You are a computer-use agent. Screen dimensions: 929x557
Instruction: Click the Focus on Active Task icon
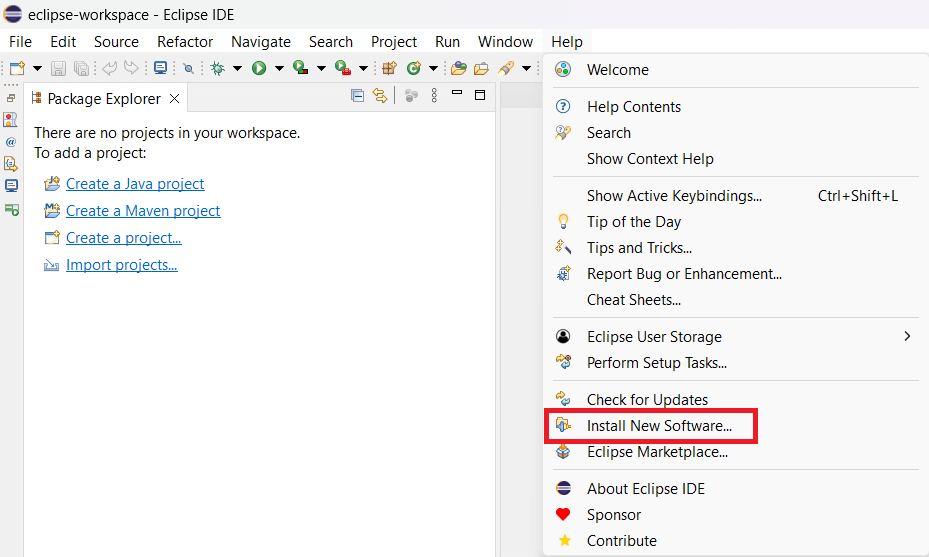(411, 95)
